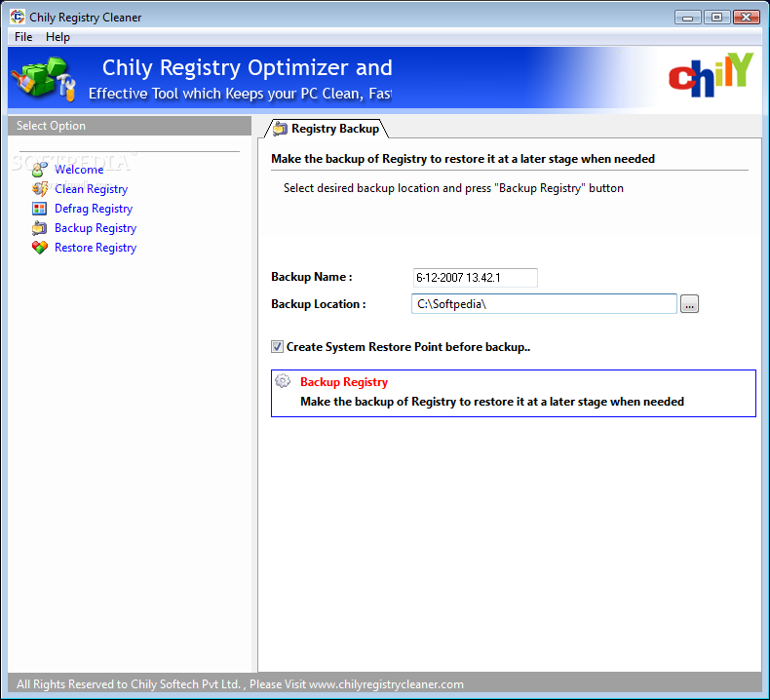Viewport: 770px width, 700px height.
Task: Select the Registry Backup tab
Action: coord(327,129)
